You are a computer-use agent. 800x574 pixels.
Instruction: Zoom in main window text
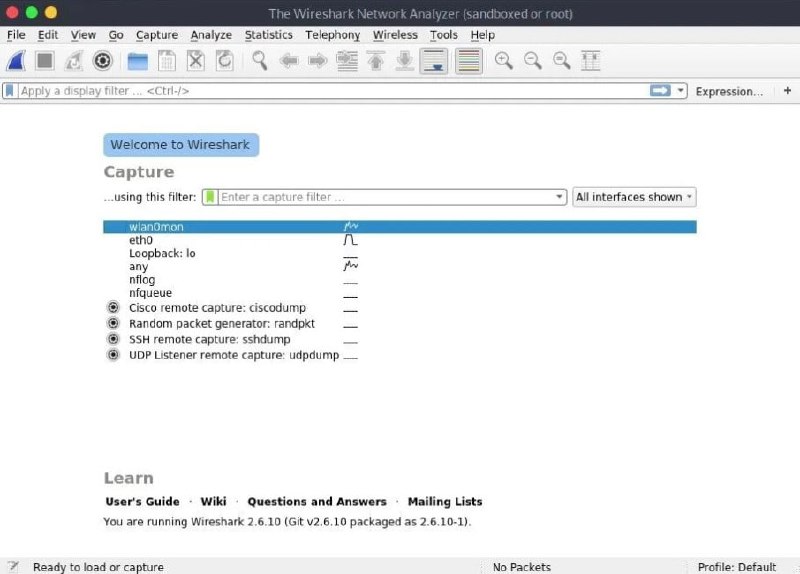tap(504, 61)
